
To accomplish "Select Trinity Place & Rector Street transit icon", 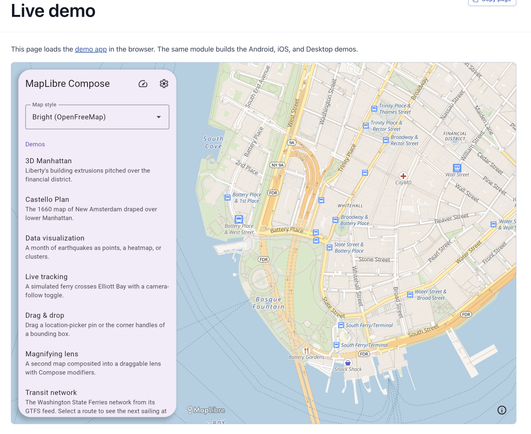I will 366,126.
